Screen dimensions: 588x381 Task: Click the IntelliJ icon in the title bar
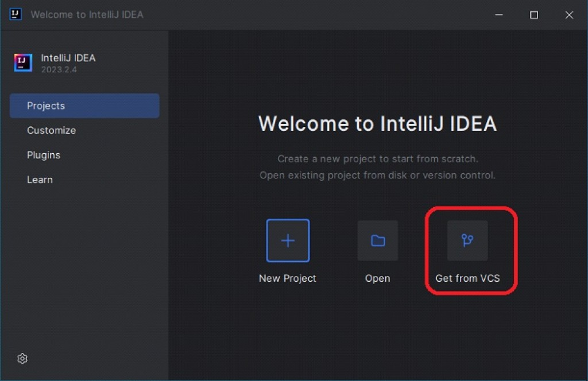coord(15,14)
